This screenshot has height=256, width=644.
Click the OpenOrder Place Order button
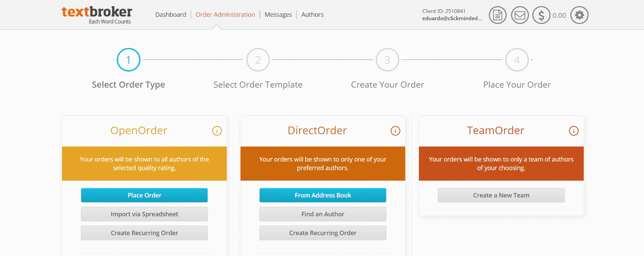click(x=144, y=195)
